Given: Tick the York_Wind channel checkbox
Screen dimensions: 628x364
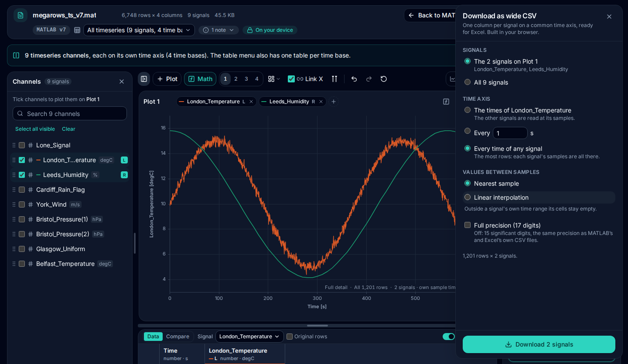Looking at the screenshot, I should (x=22, y=204).
